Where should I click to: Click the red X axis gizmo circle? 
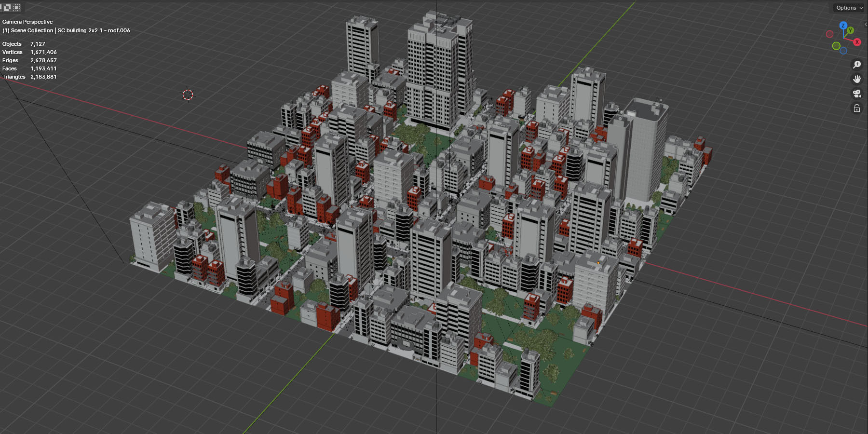[857, 42]
